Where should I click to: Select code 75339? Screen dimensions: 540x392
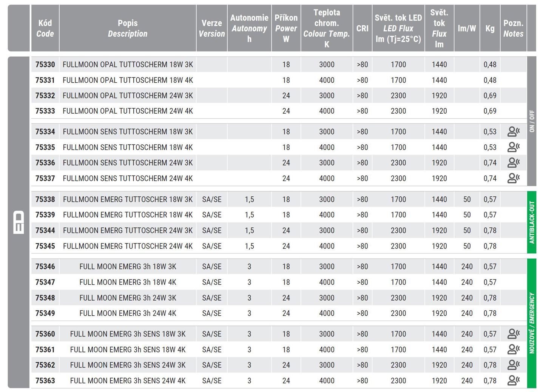pyautogui.click(x=45, y=215)
